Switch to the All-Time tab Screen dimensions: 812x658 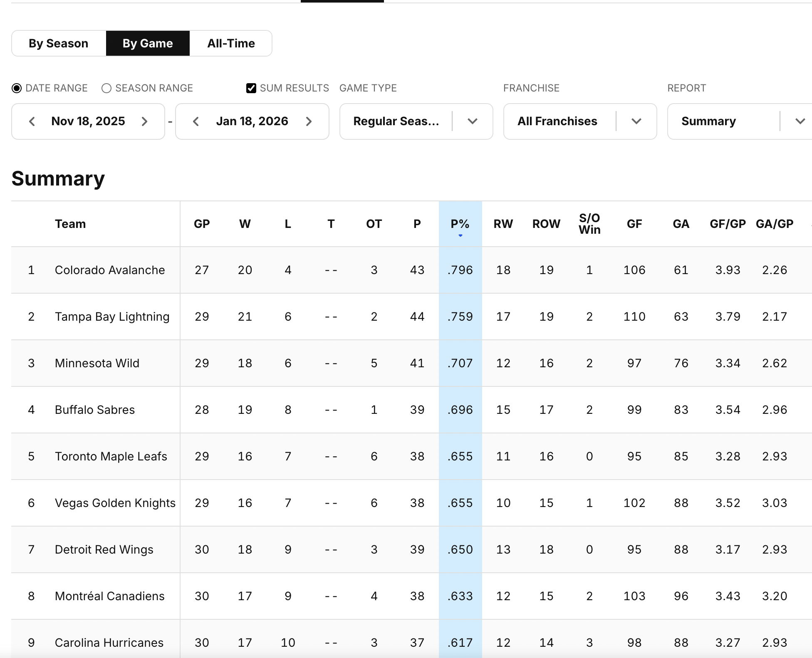(231, 43)
